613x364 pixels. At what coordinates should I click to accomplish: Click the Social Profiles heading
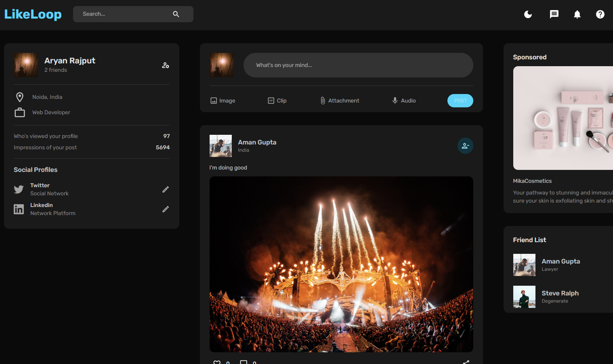click(36, 169)
